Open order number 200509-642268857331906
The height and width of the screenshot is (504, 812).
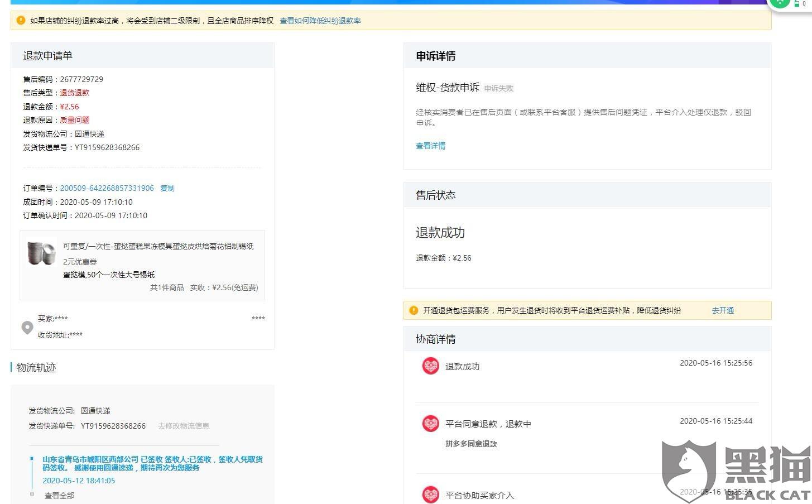click(107, 188)
